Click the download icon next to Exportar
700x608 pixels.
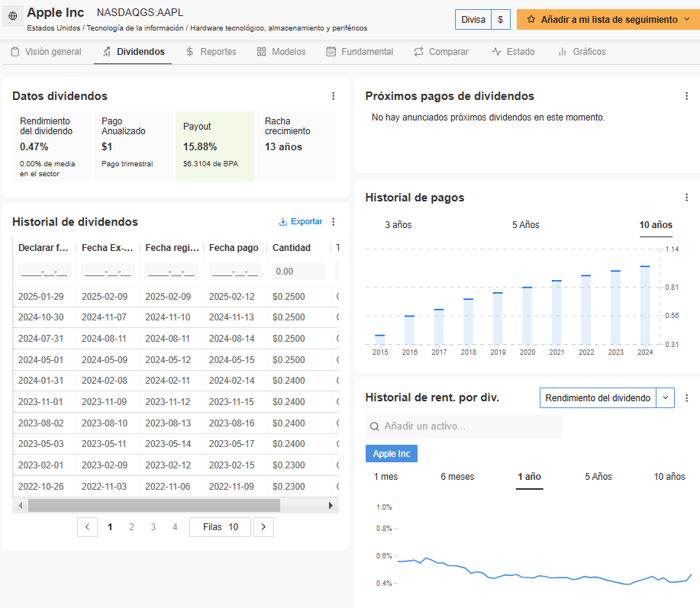click(282, 222)
